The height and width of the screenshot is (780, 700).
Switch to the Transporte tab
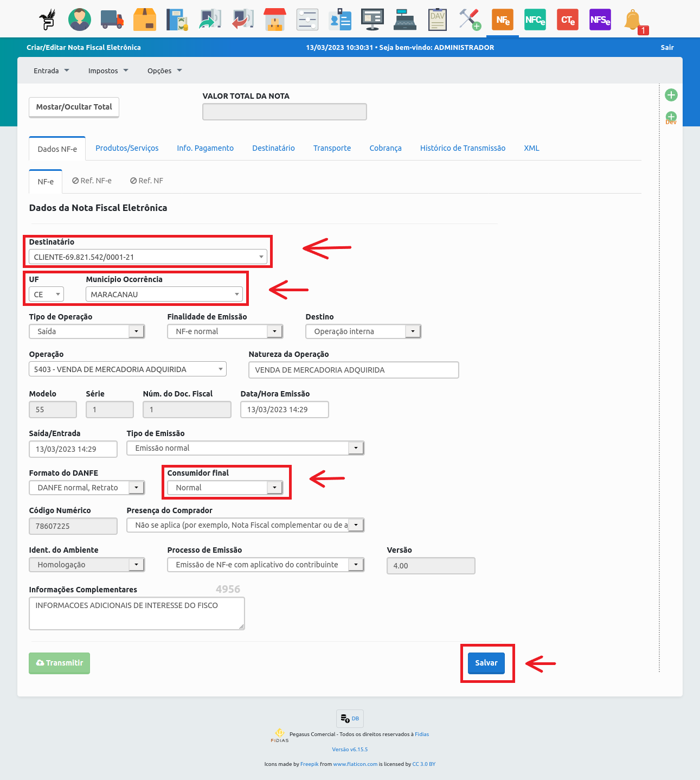332,148
